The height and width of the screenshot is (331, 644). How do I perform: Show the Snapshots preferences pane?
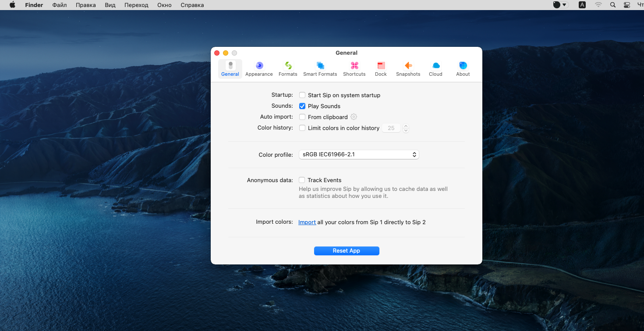click(408, 69)
